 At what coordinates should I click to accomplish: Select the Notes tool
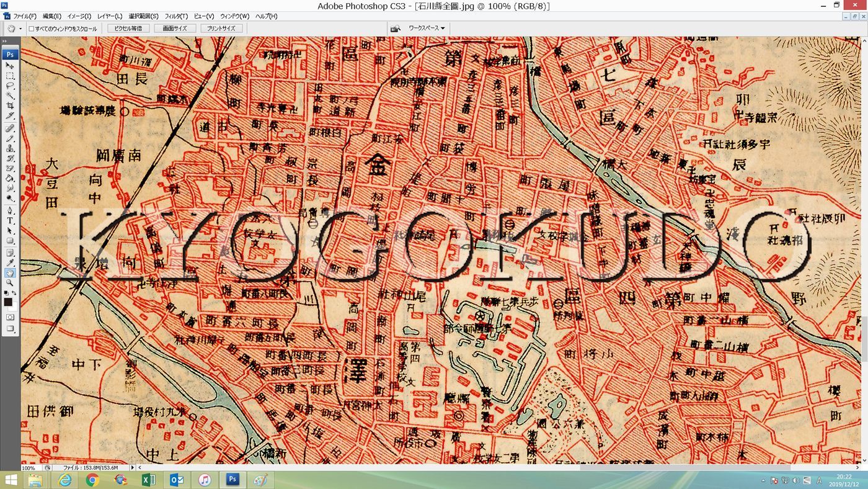click(10, 253)
